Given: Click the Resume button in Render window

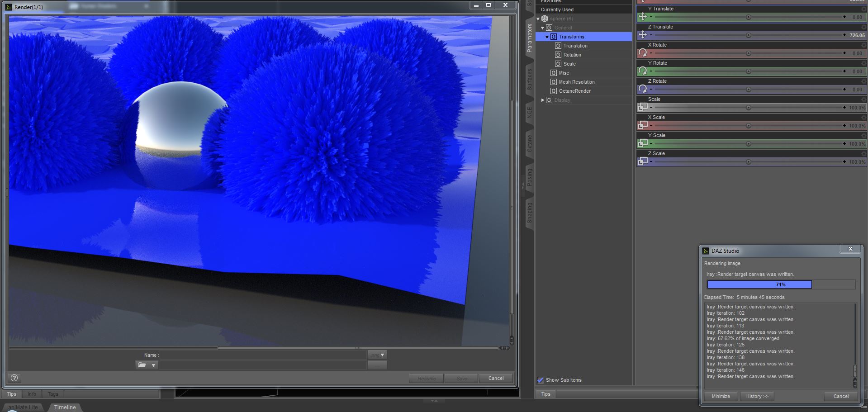Looking at the screenshot, I should pyautogui.click(x=427, y=378).
